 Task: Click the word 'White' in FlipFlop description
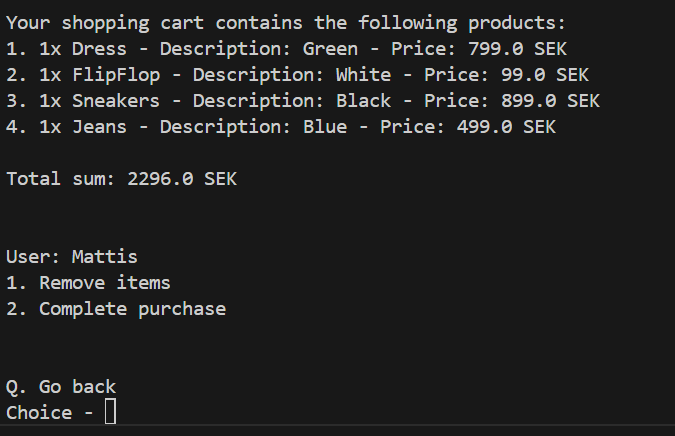point(363,75)
